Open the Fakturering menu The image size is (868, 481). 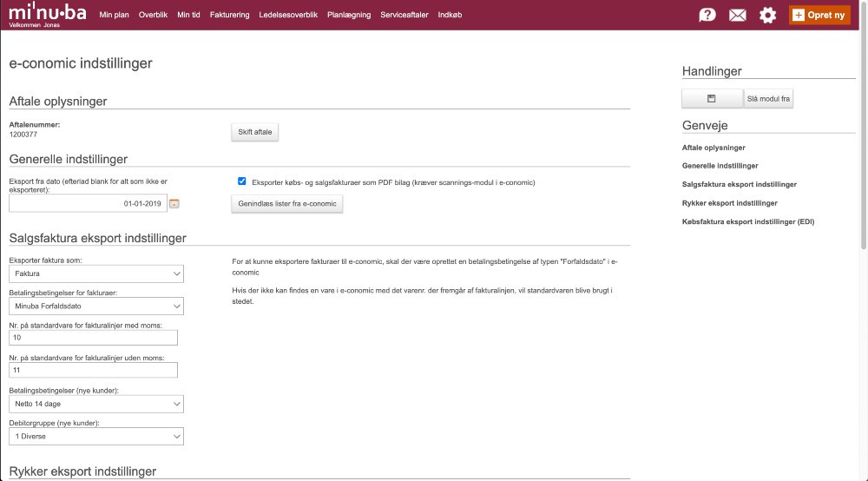230,15
